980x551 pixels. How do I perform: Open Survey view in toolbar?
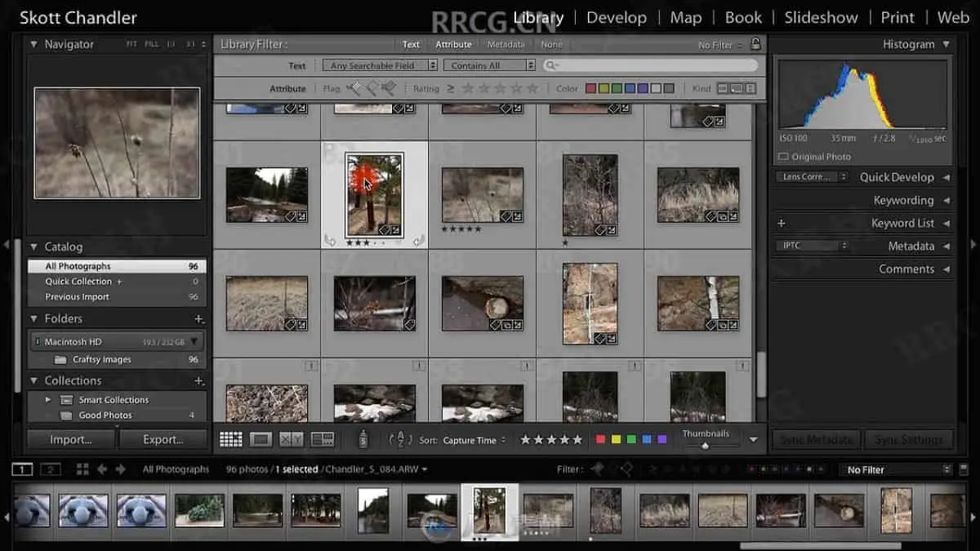tap(323, 439)
